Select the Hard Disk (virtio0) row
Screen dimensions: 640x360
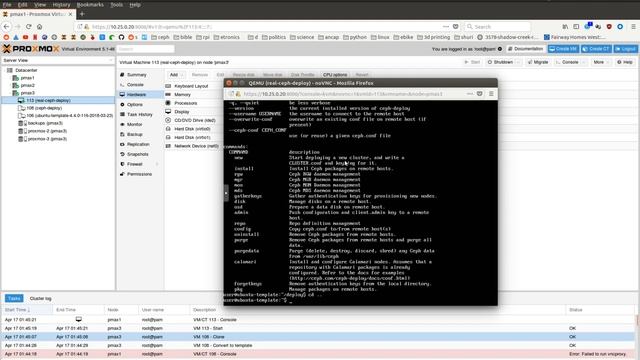(x=193, y=129)
